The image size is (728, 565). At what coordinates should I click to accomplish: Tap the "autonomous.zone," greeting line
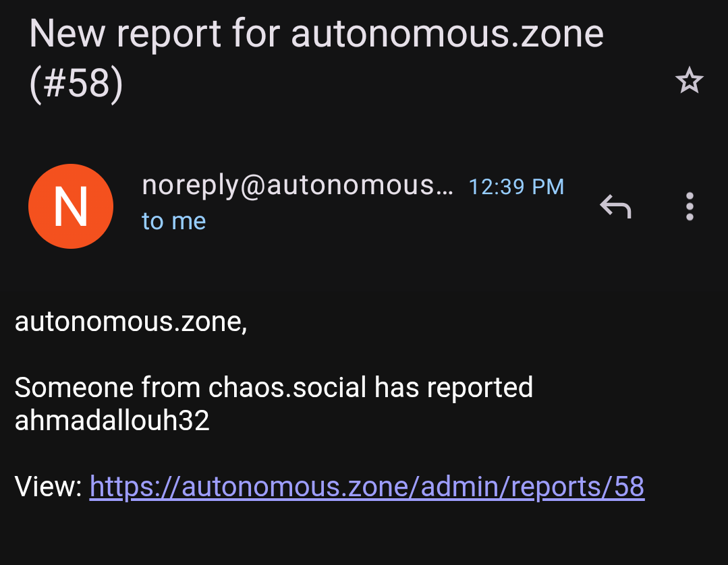pos(131,322)
